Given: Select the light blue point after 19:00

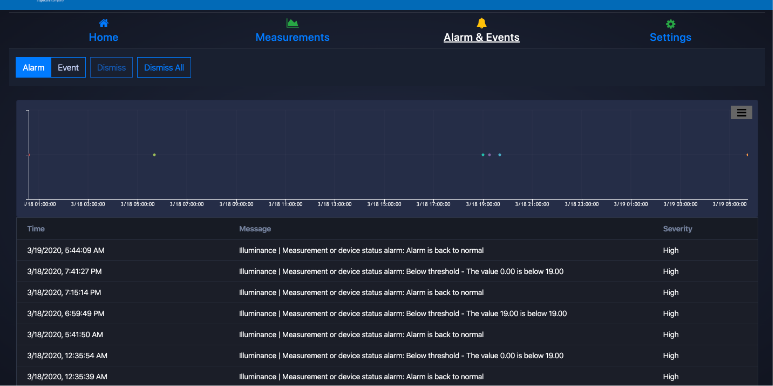Looking at the screenshot, I should pos(499,155).
